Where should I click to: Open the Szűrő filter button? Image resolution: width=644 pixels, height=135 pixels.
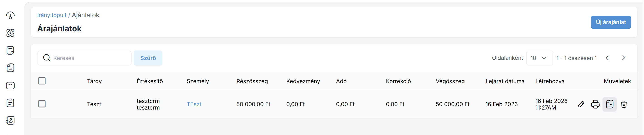click(x=148, y=58)
